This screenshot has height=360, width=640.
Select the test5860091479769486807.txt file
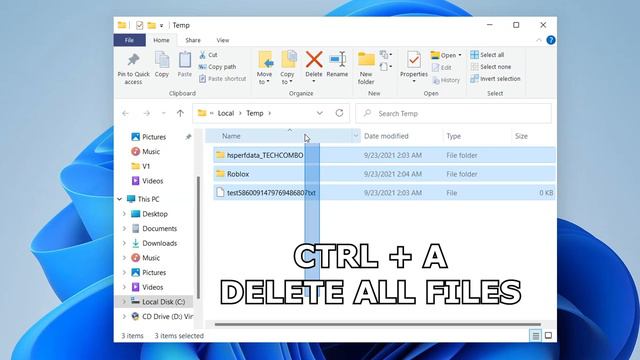pos(384,193)
